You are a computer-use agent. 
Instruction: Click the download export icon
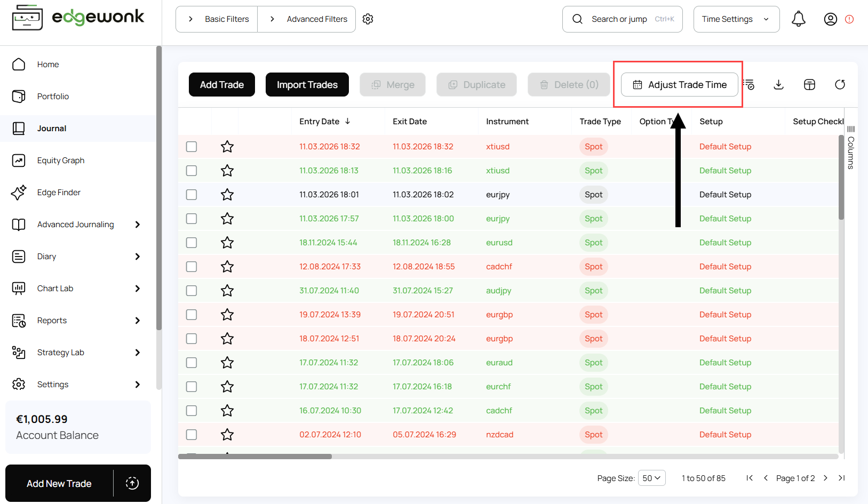(x=778, y=84)
